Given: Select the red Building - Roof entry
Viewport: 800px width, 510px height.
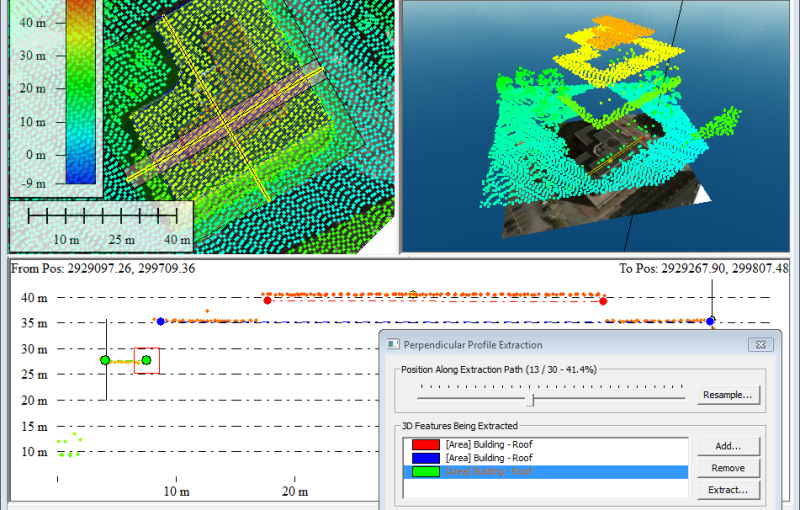Looking at the screenshot, I should coord(488,444).
